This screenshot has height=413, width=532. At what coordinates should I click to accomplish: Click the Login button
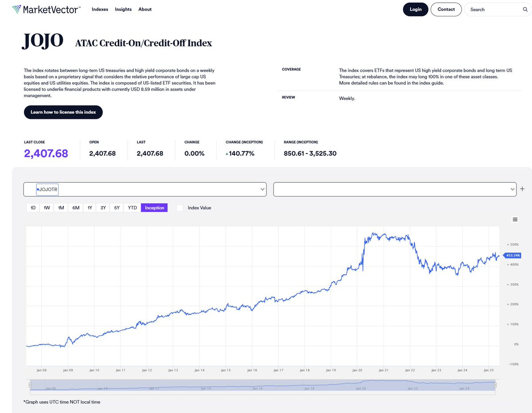[415, 9]
